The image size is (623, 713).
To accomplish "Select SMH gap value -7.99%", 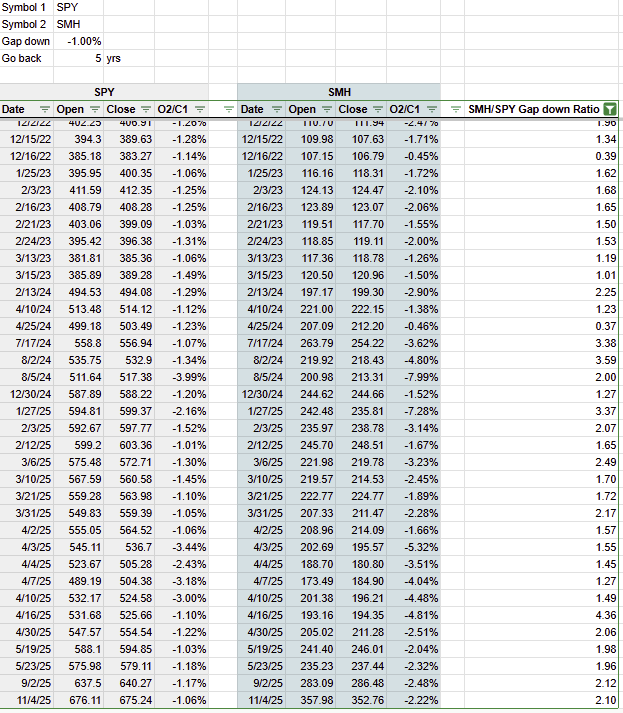I will coord(413,377).
